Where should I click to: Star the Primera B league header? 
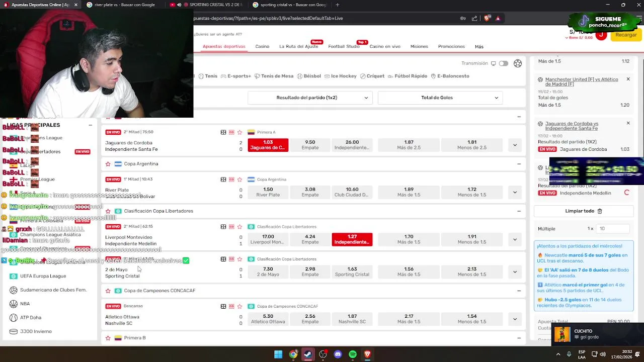pyautogui.click(x=108, y=338)
